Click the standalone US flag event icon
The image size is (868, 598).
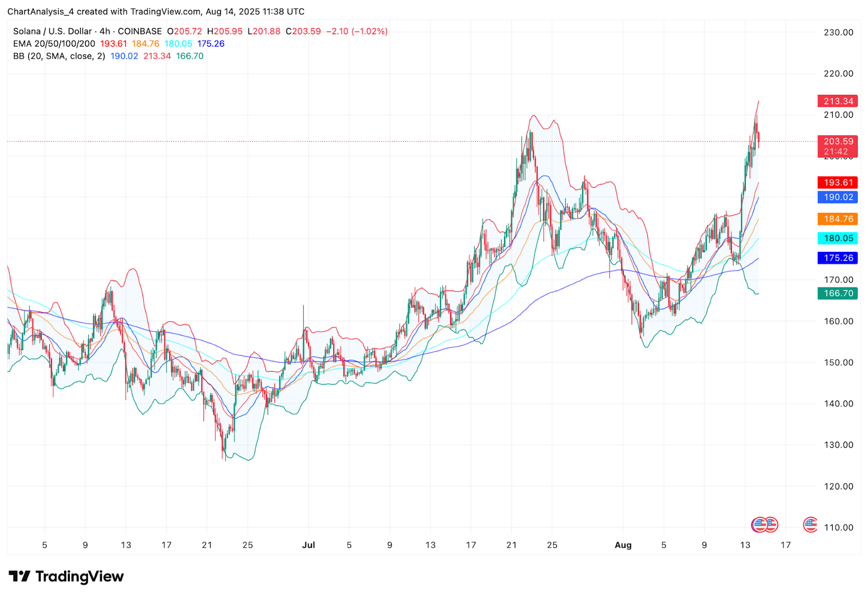click(x=810, y=524)
